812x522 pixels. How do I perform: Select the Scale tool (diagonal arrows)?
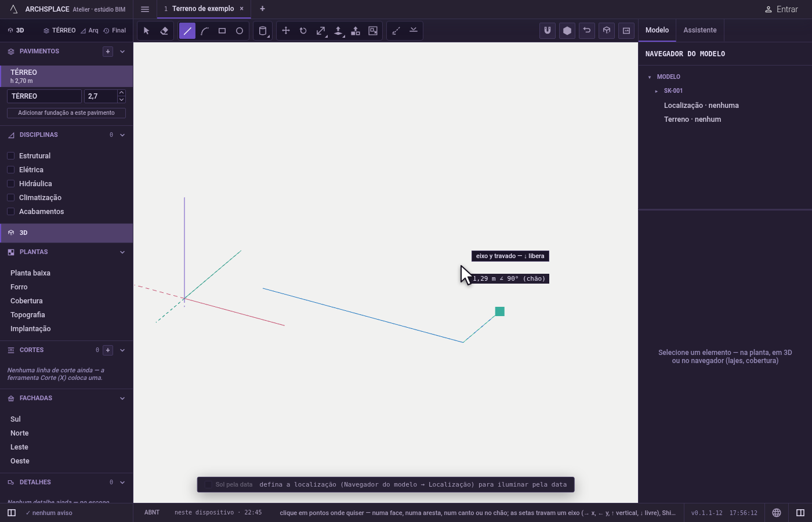pyautogui.click(x=321, y=31)
